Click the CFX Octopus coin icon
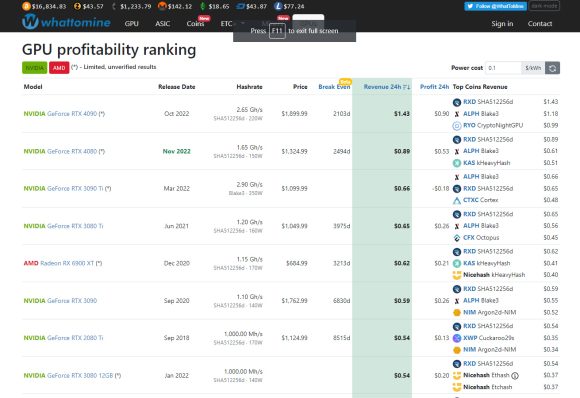 457,237
